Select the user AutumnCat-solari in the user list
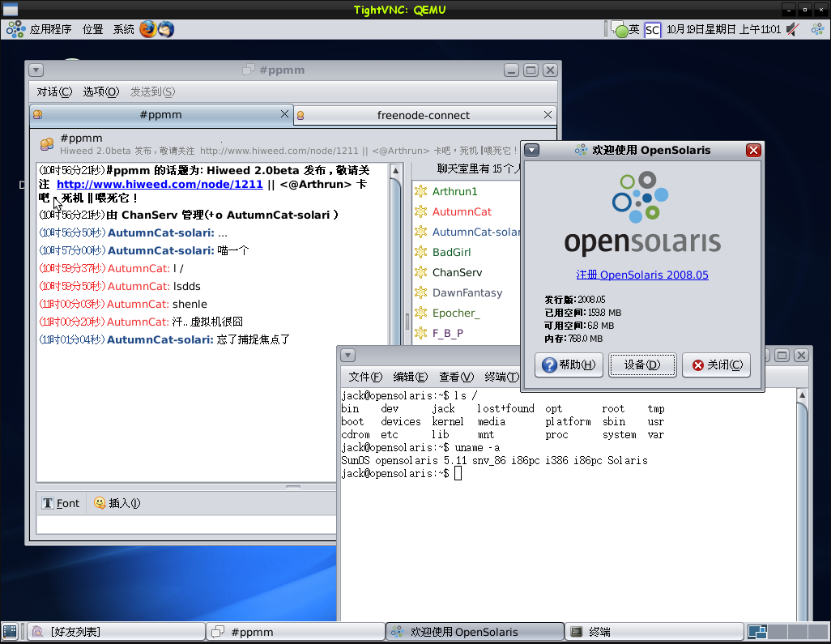The width and height of the screenshot is (831, 644). 475,232
